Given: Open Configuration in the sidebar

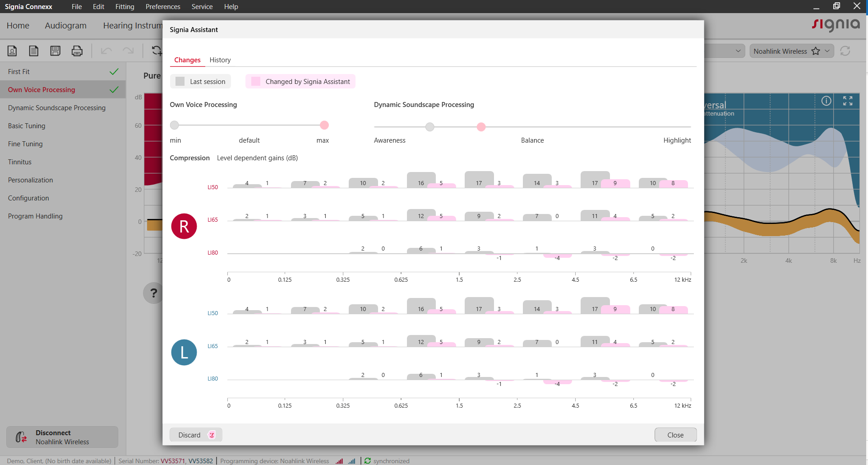Looking at the screenshot, I should (63, 198).
